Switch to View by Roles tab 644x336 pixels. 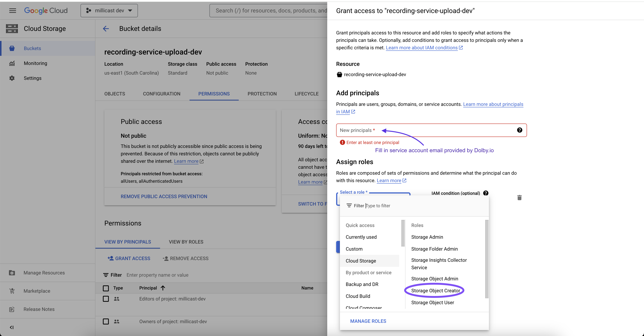pyautogui.click(x=186, y=242)
